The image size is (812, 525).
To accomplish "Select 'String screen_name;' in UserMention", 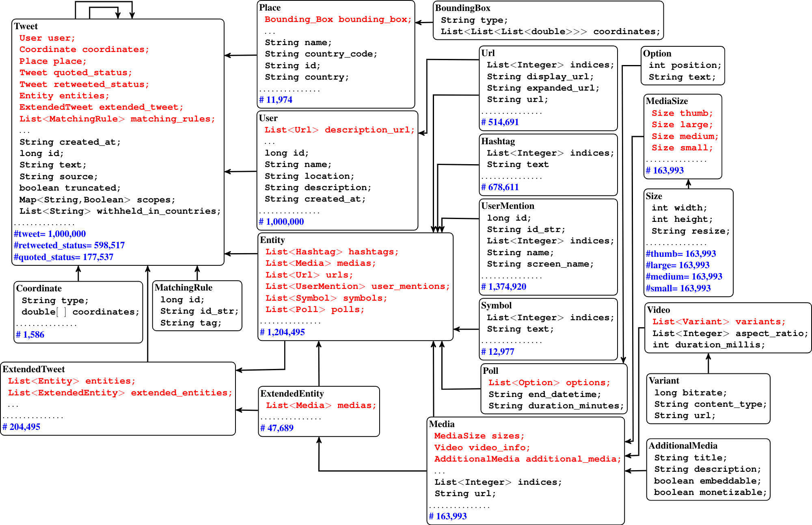I will point(540,264).
